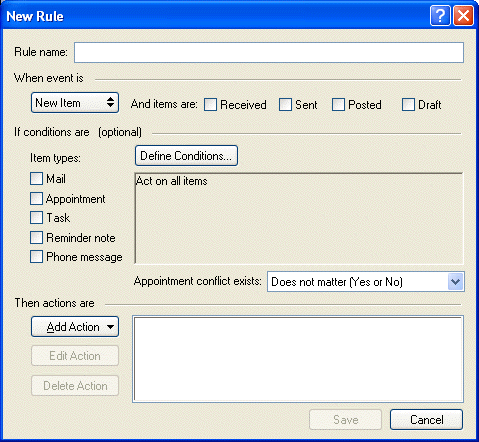
Task: Check the Received checkbox
Action: [x=210, y=105]
